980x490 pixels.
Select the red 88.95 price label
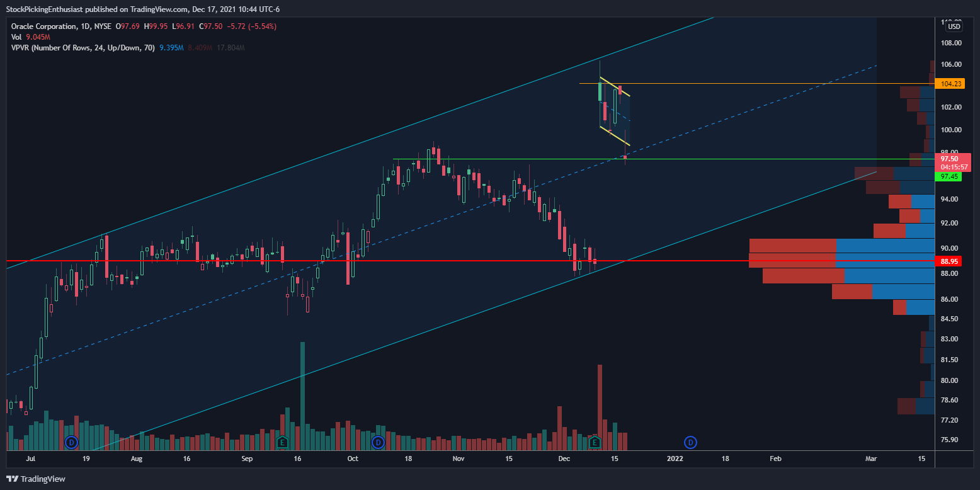point(950,261)
